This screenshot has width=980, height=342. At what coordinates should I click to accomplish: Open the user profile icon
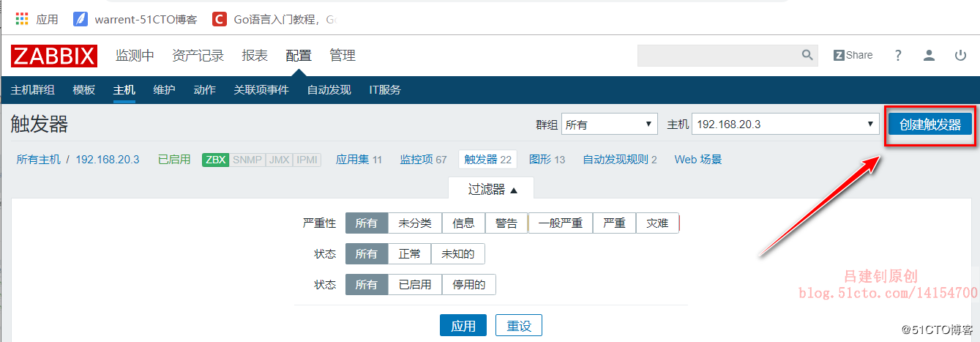pos(929,55)
